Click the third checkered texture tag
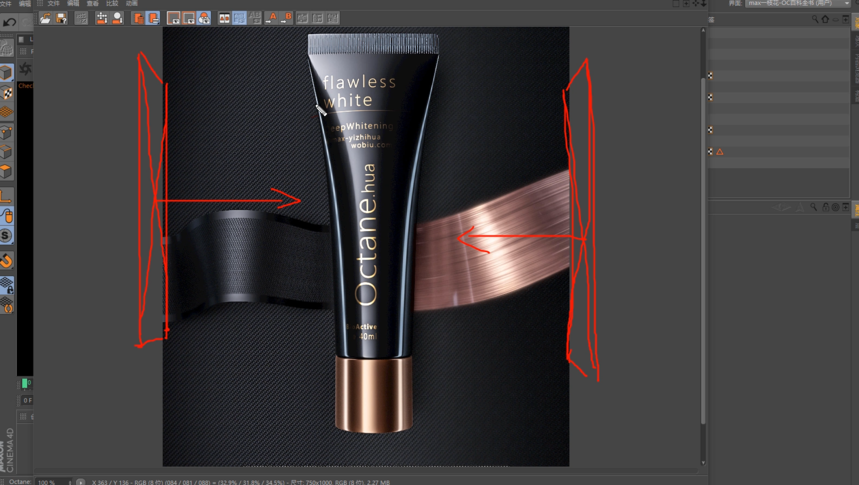Screen dimensions: 859x485 coord(710,130)
